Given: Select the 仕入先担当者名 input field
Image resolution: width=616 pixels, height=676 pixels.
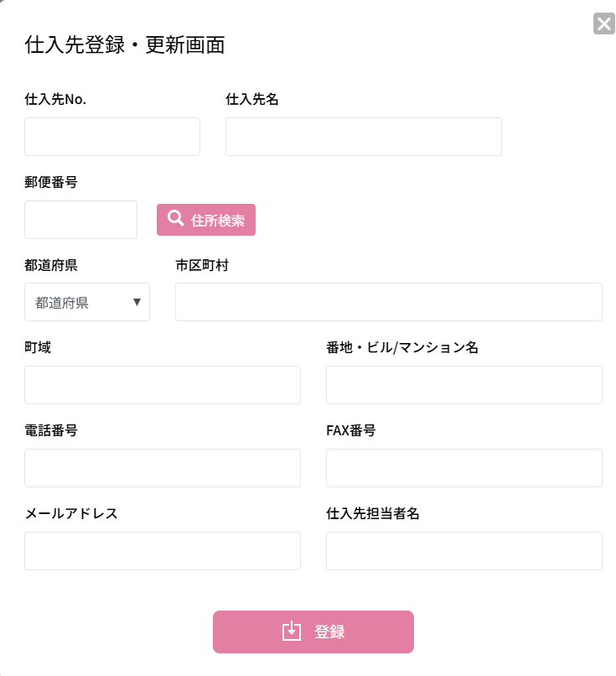Looking at the screenshot, I should coord(463,551).
